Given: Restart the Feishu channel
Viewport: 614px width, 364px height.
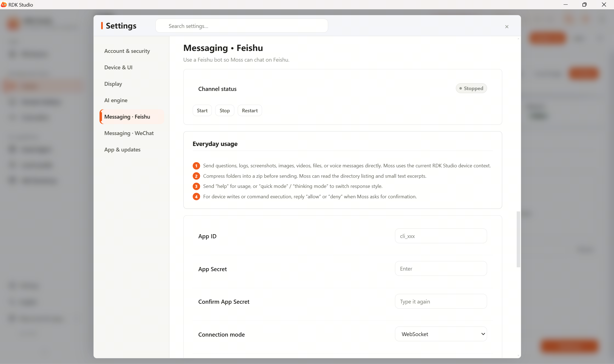Looking at the screenshot, I should (x=250, y=110).
